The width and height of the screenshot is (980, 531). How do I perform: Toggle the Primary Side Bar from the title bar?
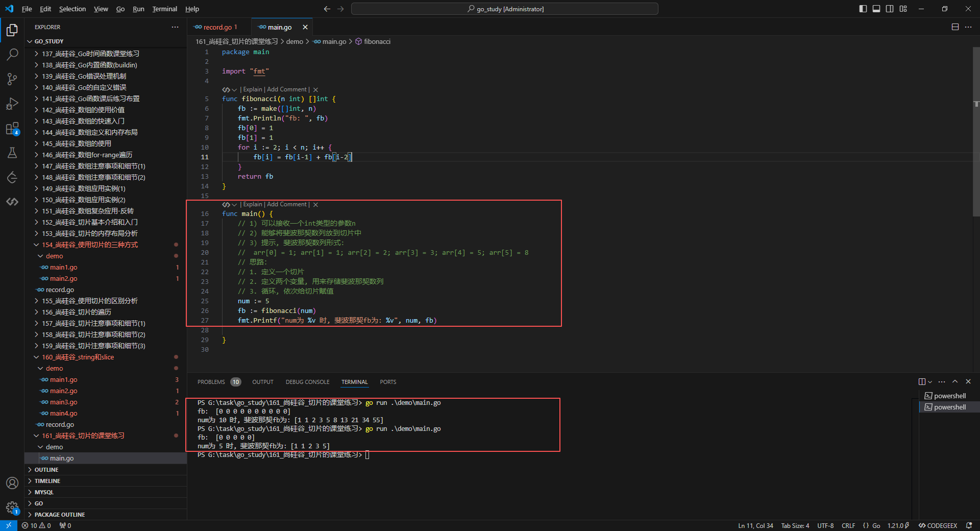pos(863,9)
